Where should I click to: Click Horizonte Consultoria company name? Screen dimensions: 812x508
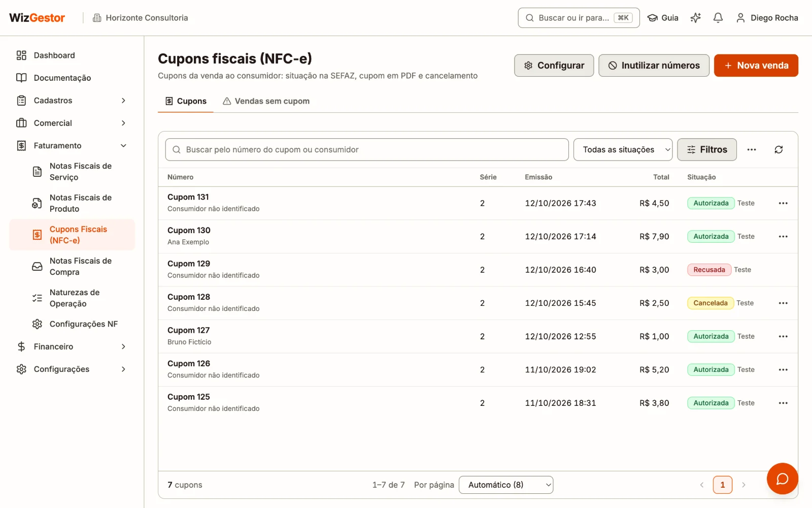[x=141, y=18]
